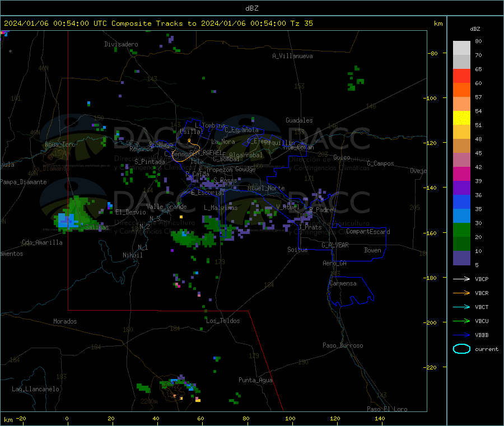
Task: Click the cyan 'current' ellipse legend icon
Action: point(461,349)
